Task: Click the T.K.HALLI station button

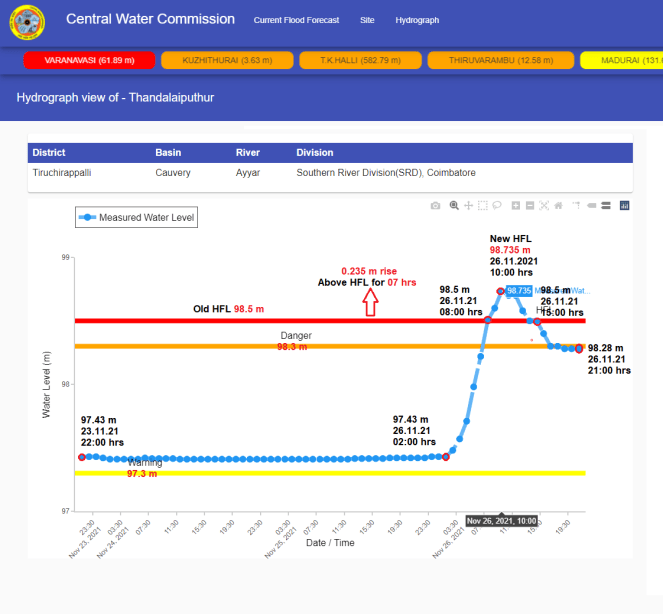Action: (360, 60)
